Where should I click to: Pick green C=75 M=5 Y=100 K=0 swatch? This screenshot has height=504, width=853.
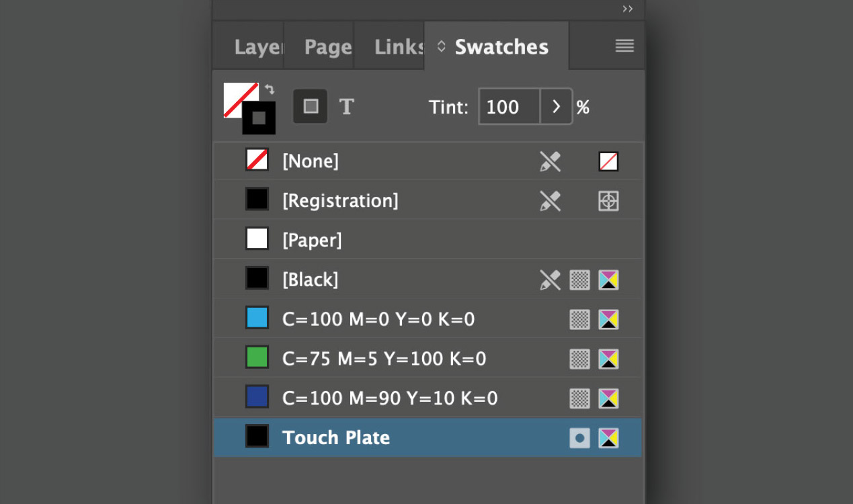(x=428, y=359)
